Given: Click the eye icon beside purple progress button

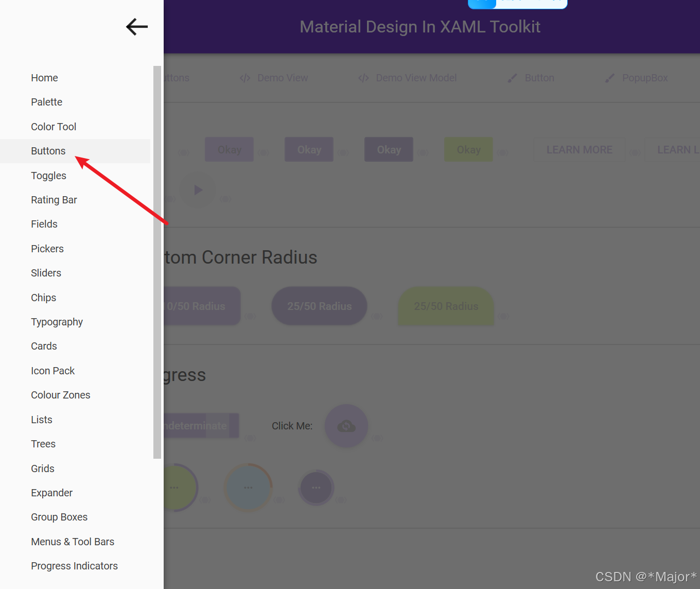Looking at the screenshot, I should click(341, 499).
